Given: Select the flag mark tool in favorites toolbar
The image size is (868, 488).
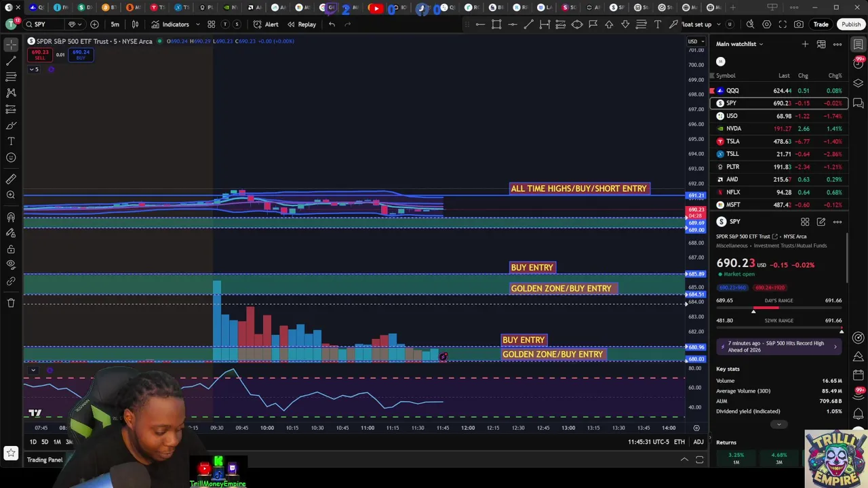Looking at the screenshot, I should click(x=593, y=24).
